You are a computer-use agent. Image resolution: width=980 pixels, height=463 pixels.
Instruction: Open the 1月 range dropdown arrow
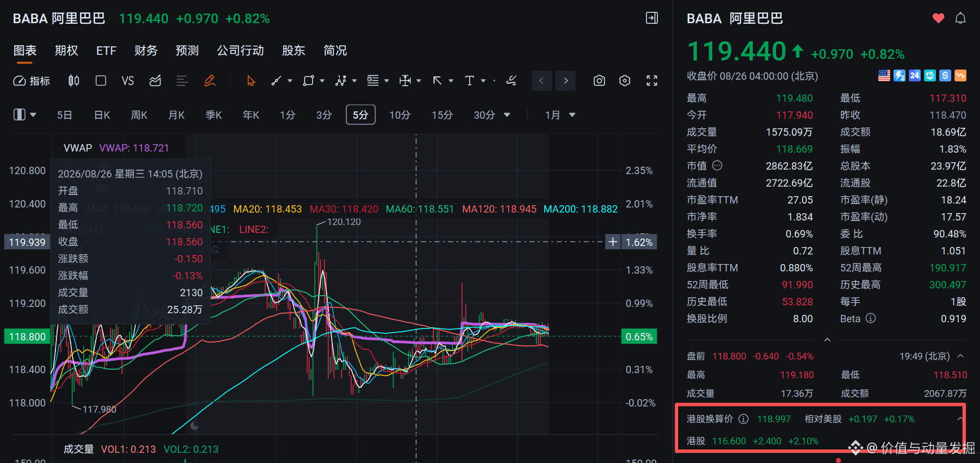[x=572, y=115]
